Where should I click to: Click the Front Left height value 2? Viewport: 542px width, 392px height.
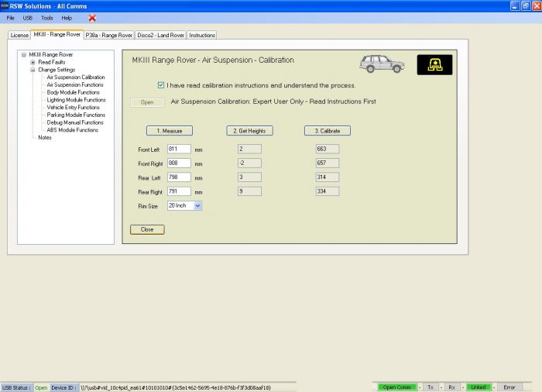pos(249,149)
